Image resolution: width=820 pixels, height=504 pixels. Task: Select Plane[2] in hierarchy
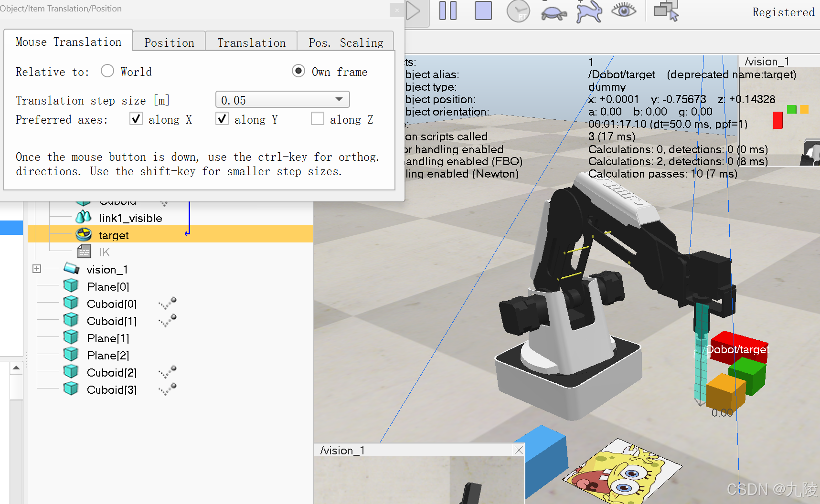[108, 356]
